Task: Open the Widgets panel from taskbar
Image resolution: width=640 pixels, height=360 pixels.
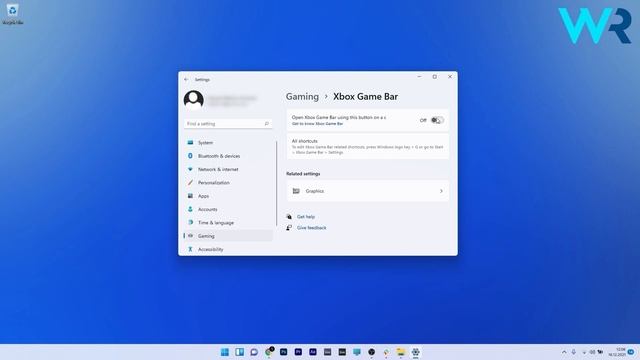Action: click(239, 352)
